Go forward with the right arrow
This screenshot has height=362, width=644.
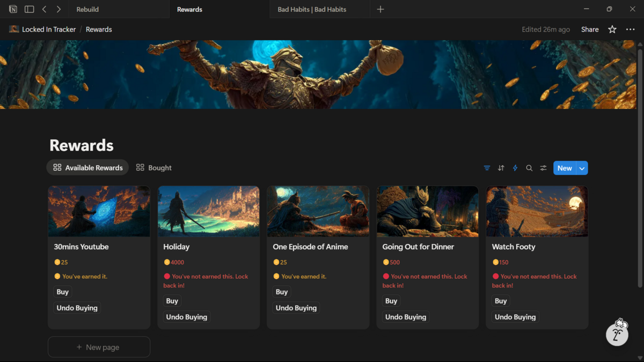(x=58, y=9)
